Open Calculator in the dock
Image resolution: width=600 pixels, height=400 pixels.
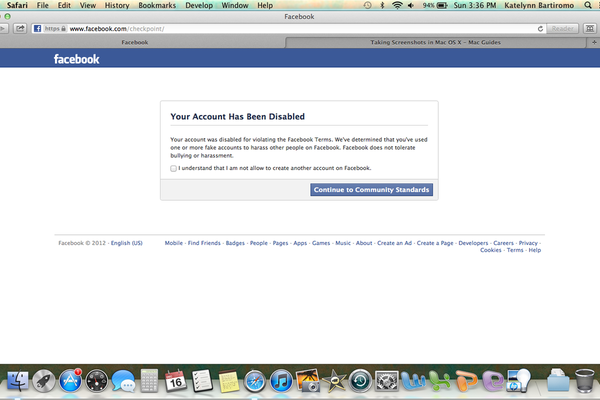point(149,381)
